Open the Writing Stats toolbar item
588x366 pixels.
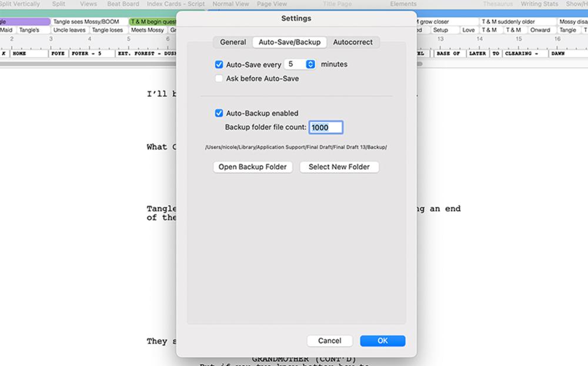(x=539, y=4)
